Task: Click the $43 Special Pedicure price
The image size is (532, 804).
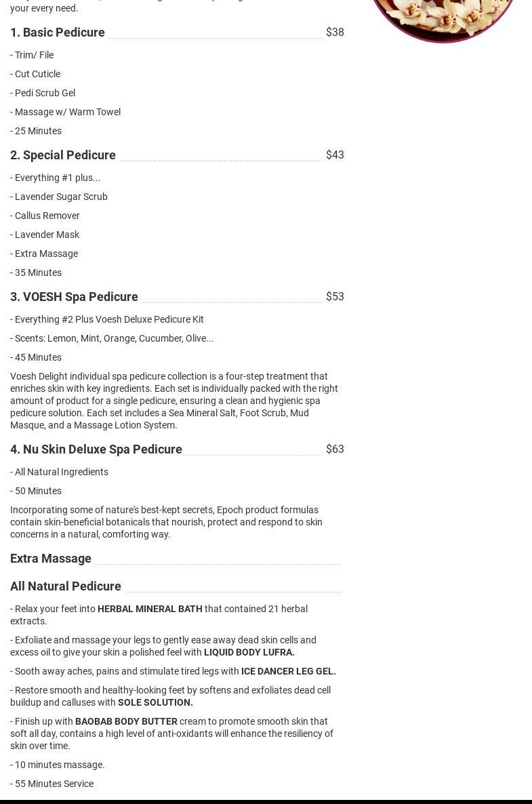Action: (x=335, y=155)
